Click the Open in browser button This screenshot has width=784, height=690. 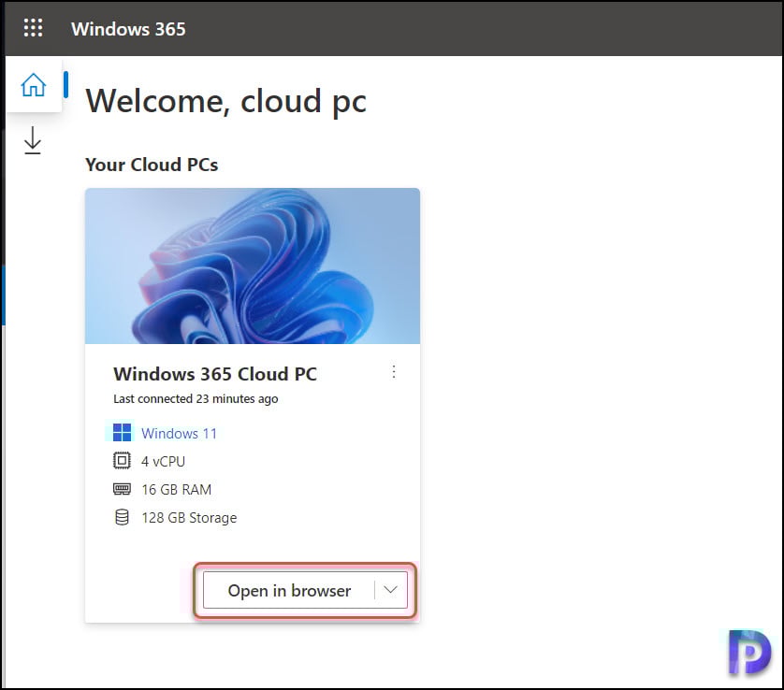289,591
